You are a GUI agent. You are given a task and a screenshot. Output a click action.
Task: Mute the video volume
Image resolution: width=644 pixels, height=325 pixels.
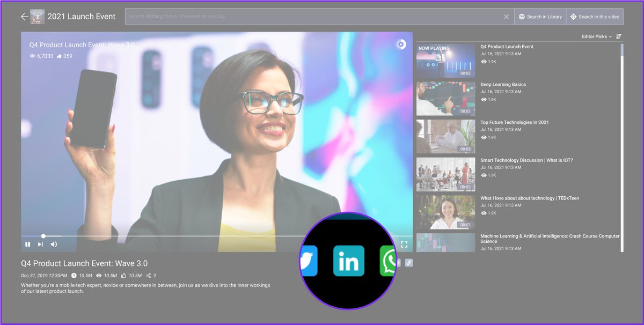click(x=54, y=245)
